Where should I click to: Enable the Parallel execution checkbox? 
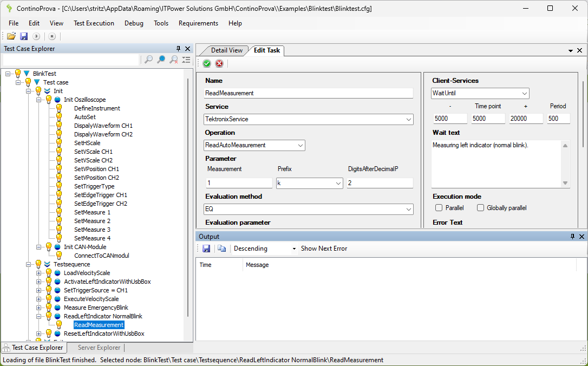[x=439, y=208]
